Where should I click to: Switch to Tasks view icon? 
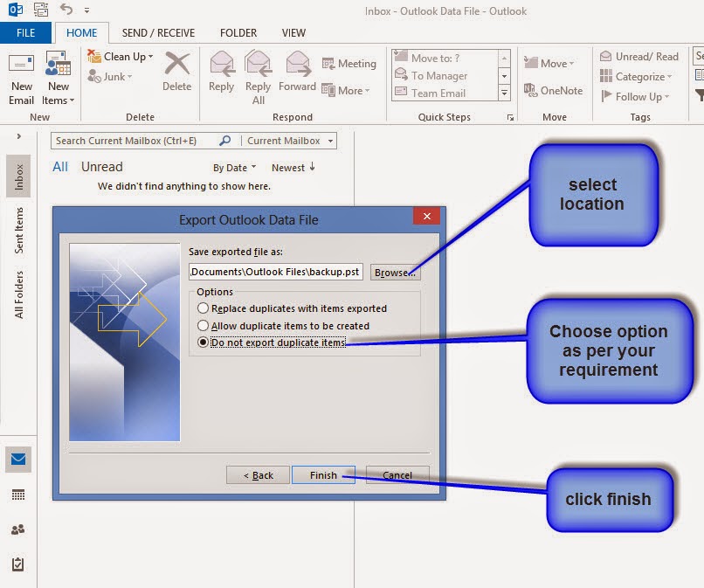[x=18, y=564]
